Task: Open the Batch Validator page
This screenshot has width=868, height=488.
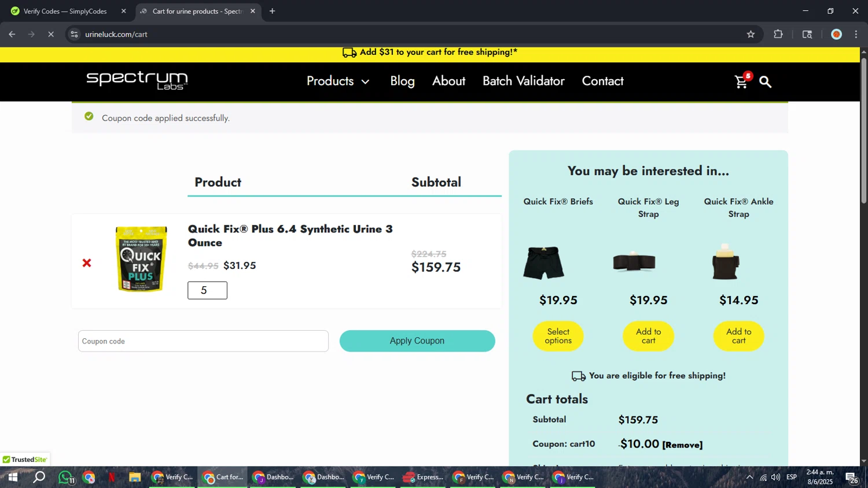Action: pos(524,81)
